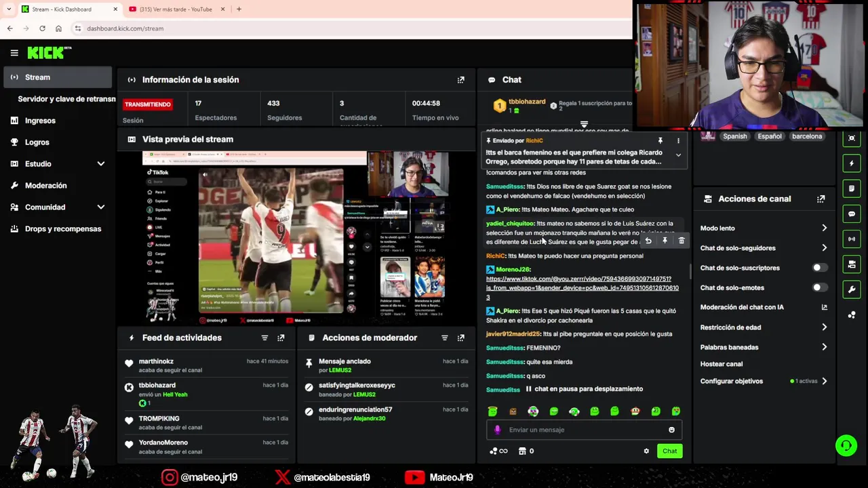This screenshot has width=868, height=488.
Task: Click the first green emote under the chat
Action: [x=492, y=411]
